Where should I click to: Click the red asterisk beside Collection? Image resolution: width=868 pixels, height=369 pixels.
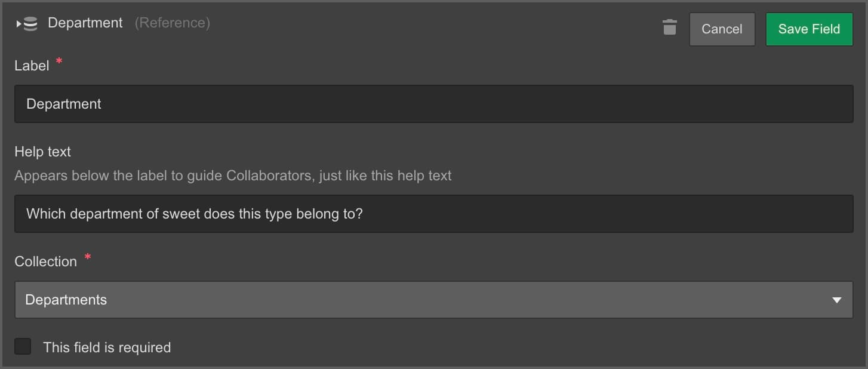tap(88, 257)
